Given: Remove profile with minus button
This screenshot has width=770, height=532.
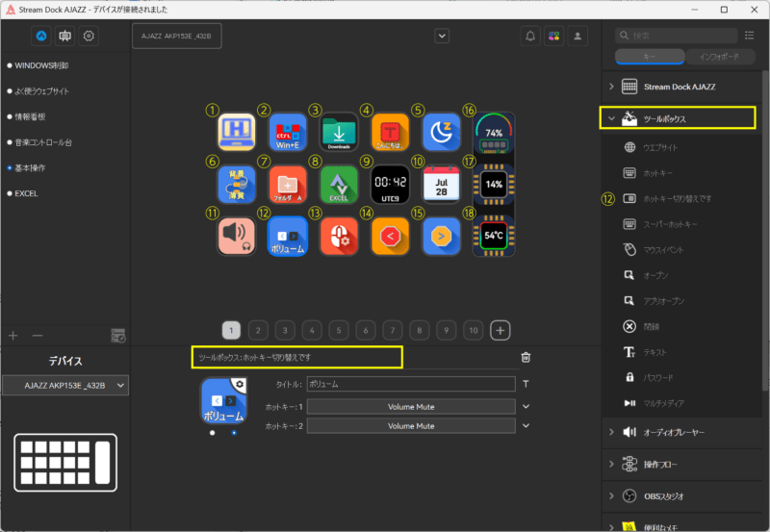Looking at the screenshot, I should point(38,336).
